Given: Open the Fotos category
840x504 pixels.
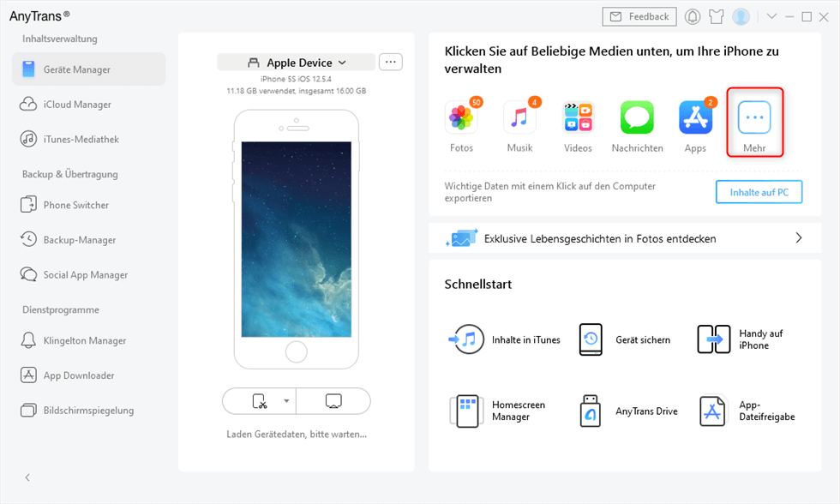Looking at the screenshot, I should point(461,126).
